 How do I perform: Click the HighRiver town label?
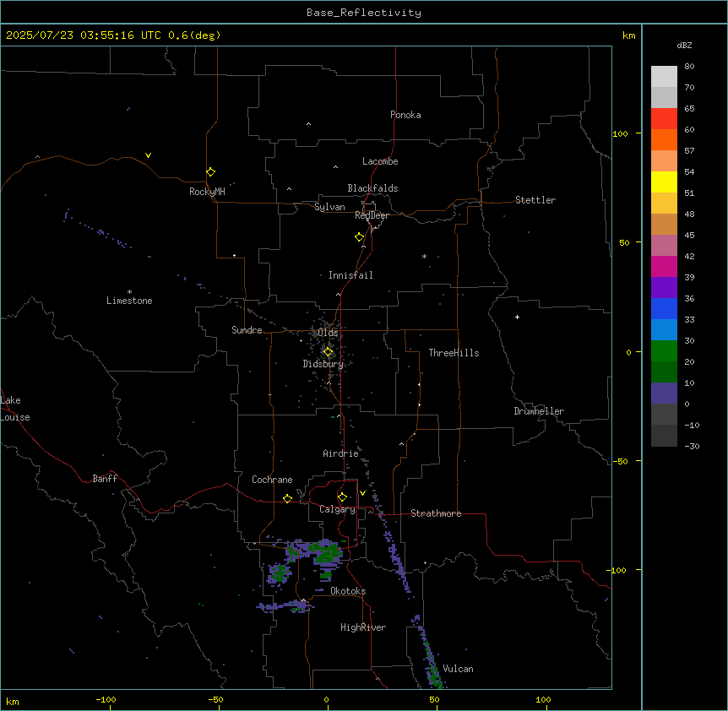pos(363,627)
